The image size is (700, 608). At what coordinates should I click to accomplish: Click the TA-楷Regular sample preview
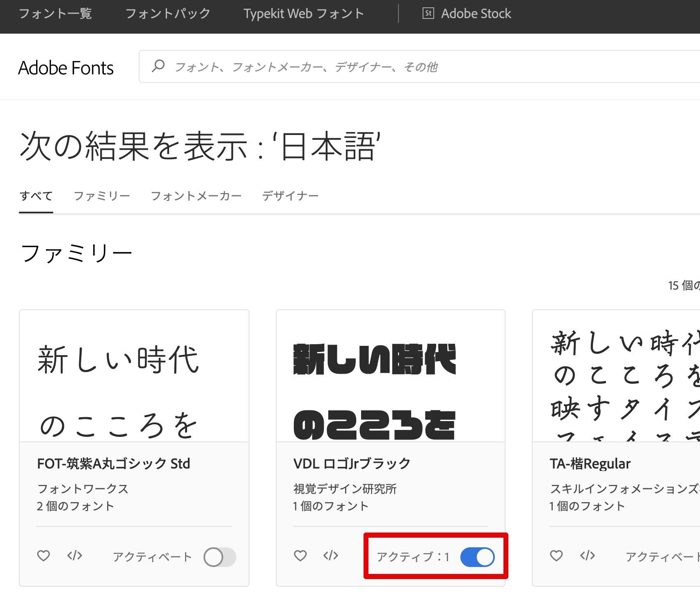point(616,376)
